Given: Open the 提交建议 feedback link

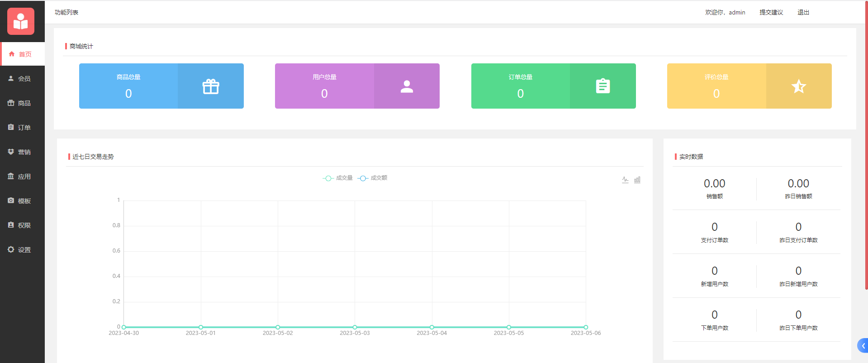Looking at the screenshot, I should [x=771, y=12].
